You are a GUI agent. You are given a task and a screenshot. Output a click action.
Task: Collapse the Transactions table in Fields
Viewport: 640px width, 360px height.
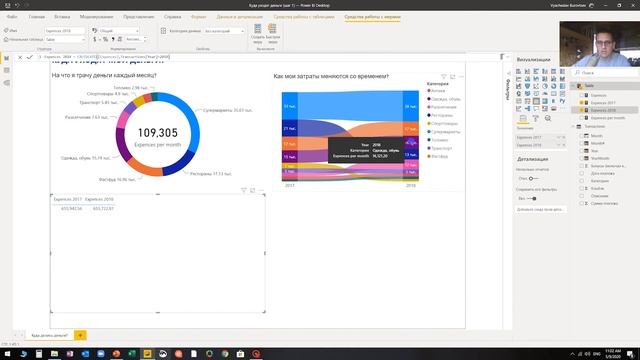[x=573, y=127]
